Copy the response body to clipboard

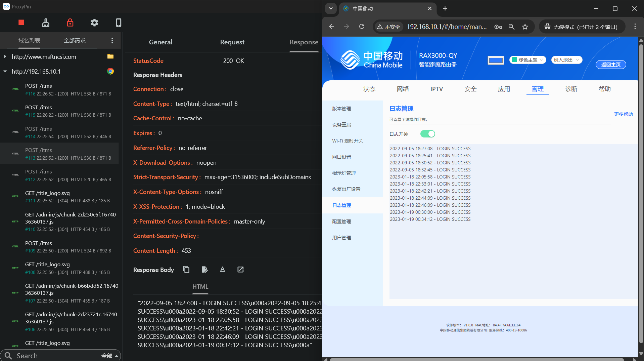coord(186,270)
